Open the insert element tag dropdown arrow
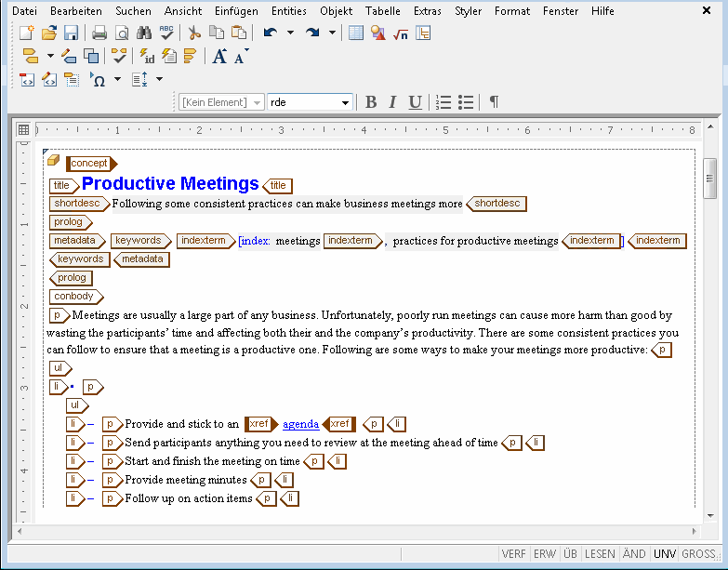This screenshot has height=570, width=728. pyautogui.click(x=50, y=56)
